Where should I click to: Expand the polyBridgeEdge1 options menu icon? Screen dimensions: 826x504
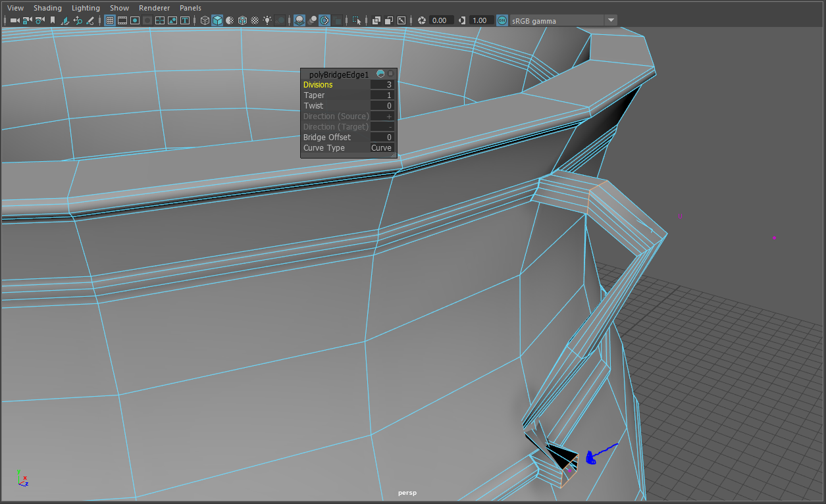[x=390, y=74]
